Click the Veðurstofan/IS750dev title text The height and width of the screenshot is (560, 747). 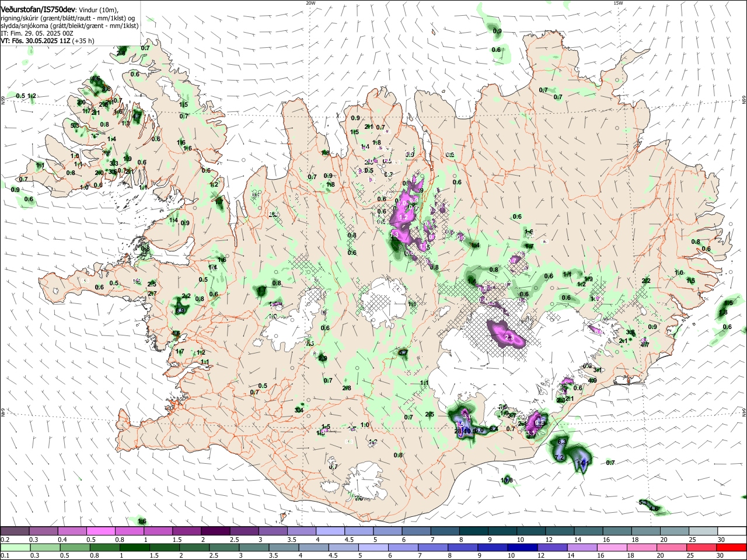38,10
